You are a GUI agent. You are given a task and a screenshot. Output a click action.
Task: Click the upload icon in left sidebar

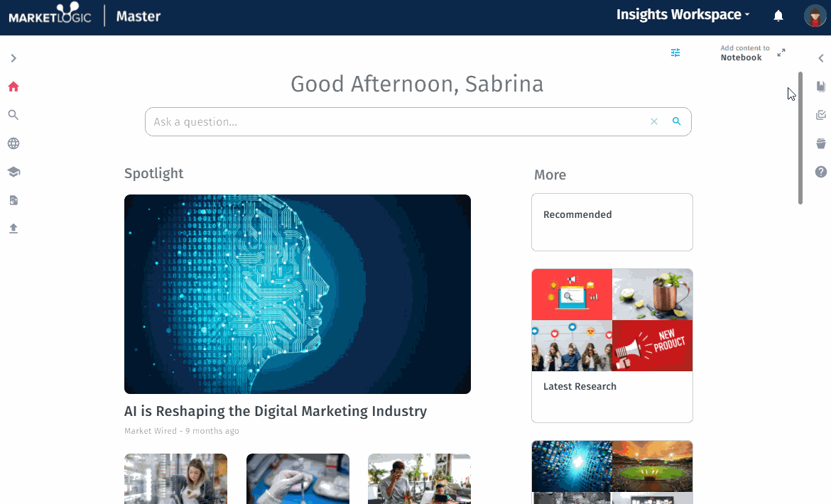13,228
